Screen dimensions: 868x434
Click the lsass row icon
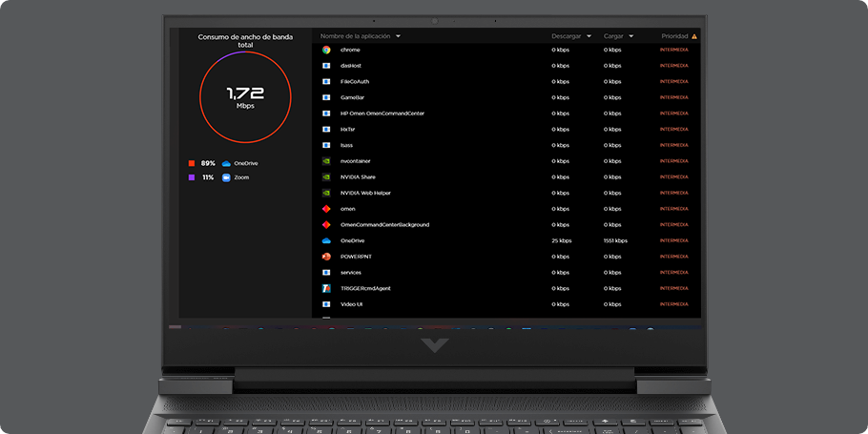(326, 145)
